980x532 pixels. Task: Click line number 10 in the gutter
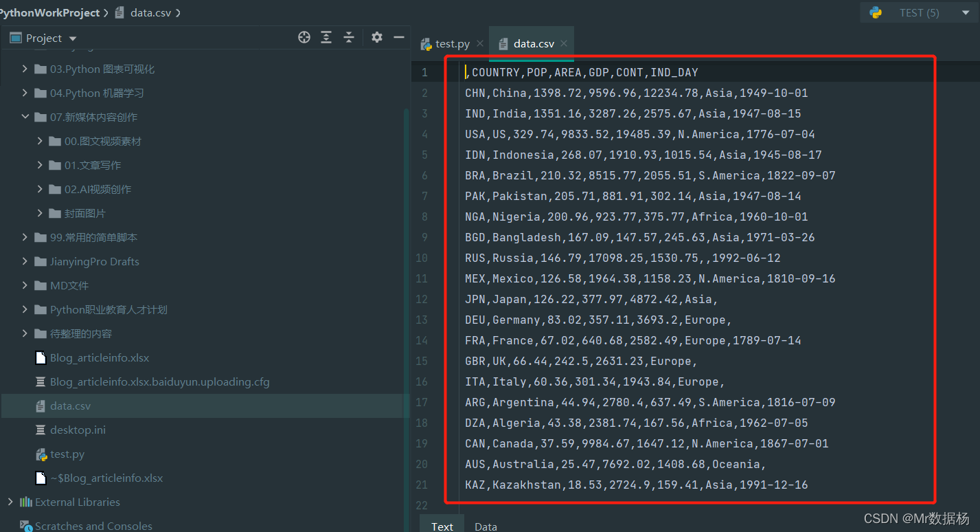pyautogui.click(x=422, y=258)
